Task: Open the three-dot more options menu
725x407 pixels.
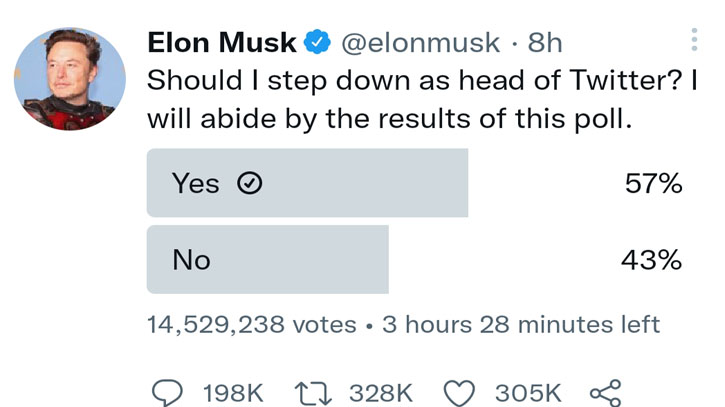Action: 694,41
